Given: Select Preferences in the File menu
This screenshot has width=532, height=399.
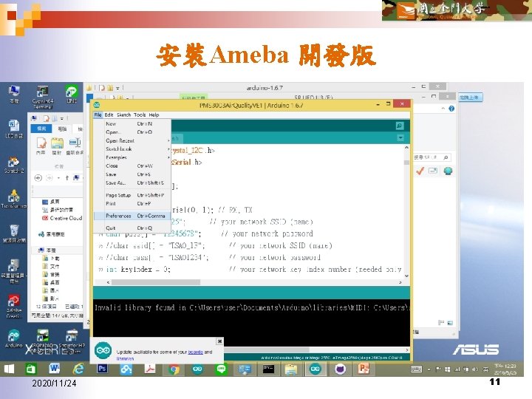Looking at the screenshot, I should tap(132, 216).
